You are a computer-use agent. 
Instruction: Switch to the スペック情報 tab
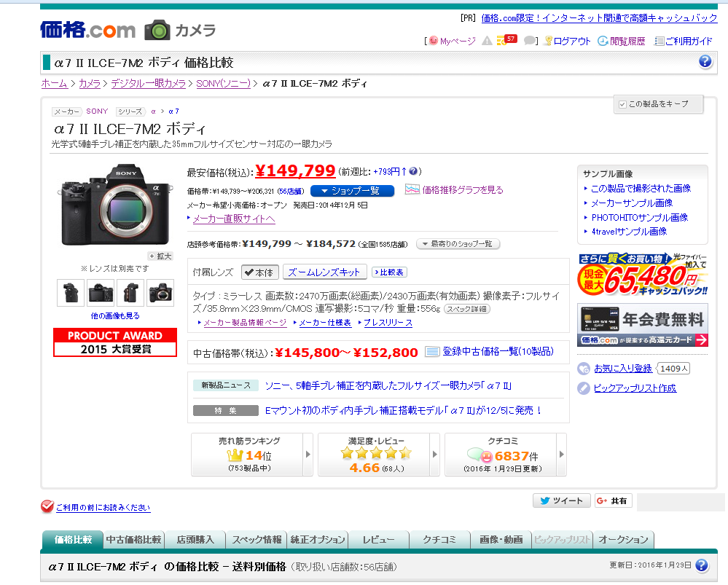tap(257, 540)
